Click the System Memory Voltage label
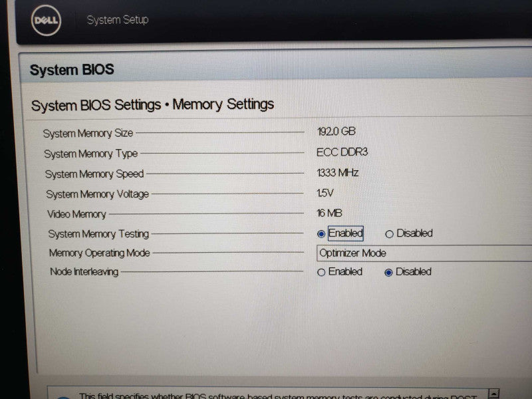 (x=97, y=194)
